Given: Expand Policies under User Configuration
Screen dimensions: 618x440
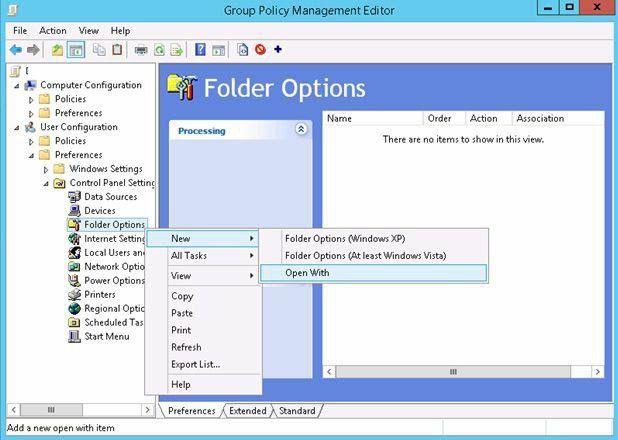Looking at the screenshot, I should 31,142.
